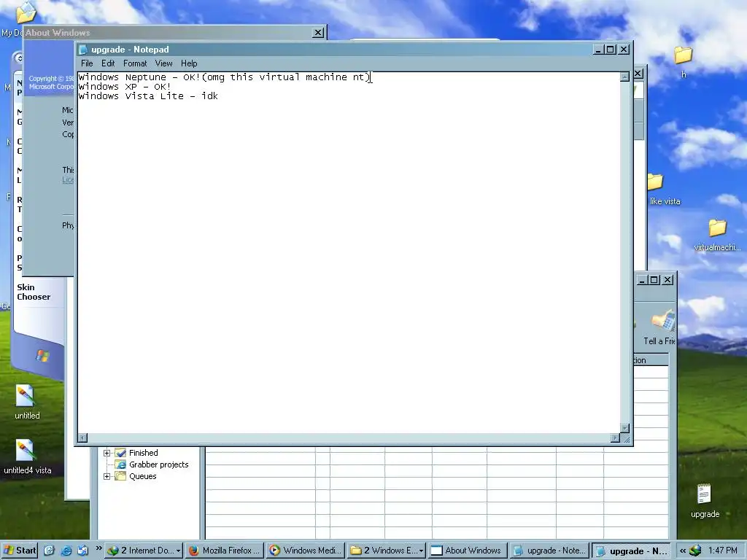
Task: Open the File menu in Notepad
Action: (87, 63)
